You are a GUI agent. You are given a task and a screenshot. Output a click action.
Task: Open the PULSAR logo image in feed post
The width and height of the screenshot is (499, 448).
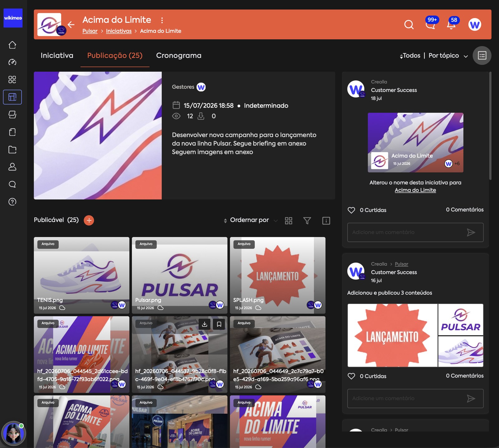[x=461, y=320]
